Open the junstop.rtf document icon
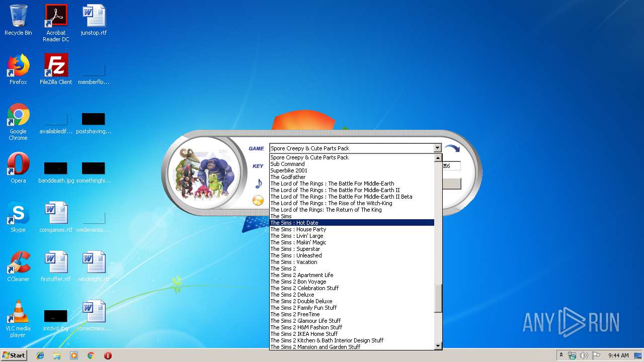 (94, 20)
